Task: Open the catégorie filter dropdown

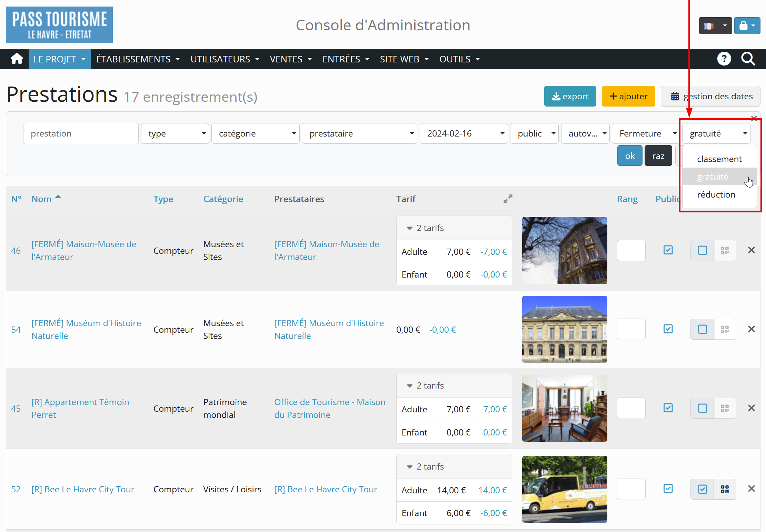Action: click(255, 133)
